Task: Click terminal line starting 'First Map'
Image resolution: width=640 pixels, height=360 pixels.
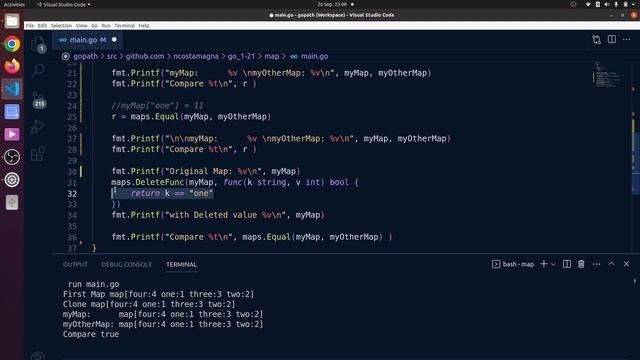Action: (158, 294)
